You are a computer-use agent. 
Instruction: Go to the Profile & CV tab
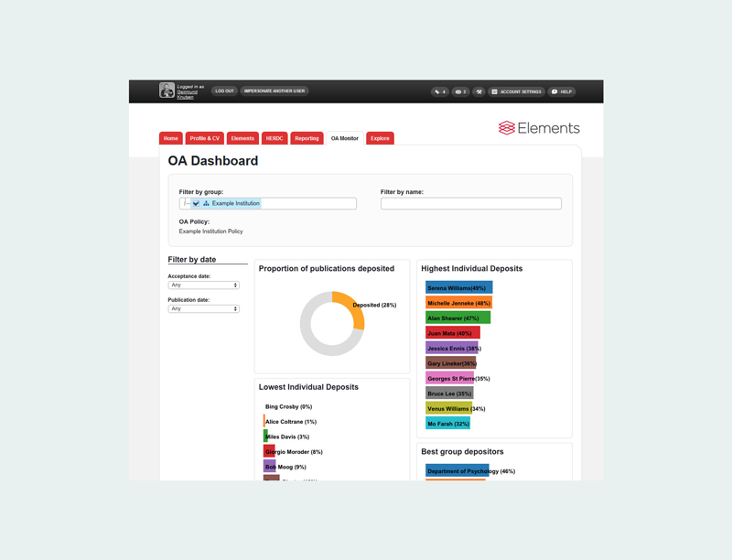click(204, 138)
